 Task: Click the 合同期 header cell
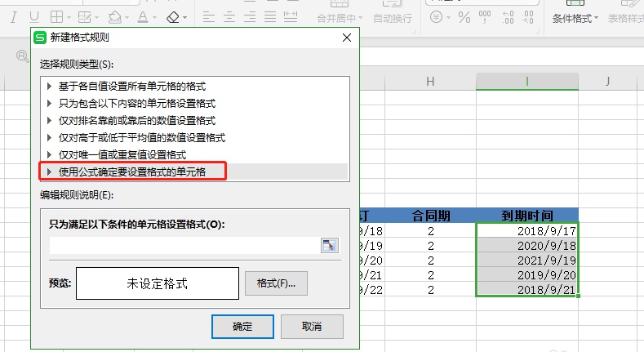(431, 216)
